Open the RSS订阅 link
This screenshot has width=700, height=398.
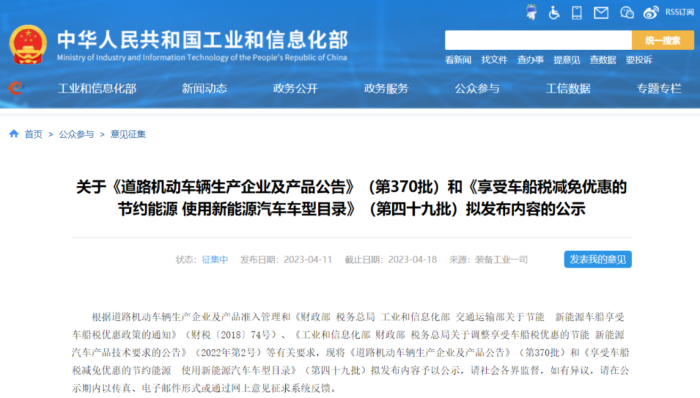click(679, 12)
